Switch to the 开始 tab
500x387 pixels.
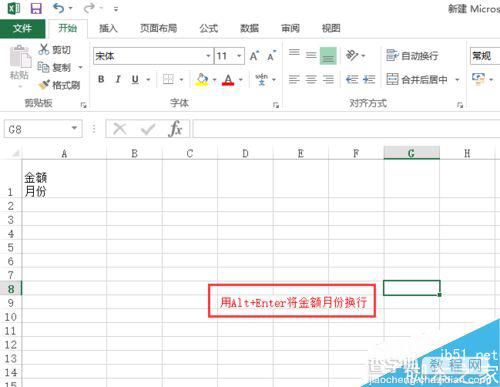[x=68, y=28]
